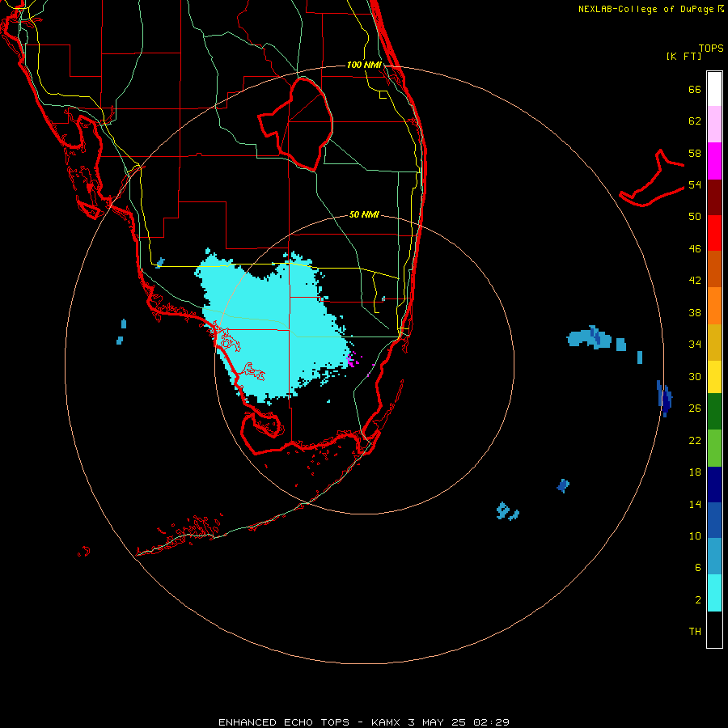
Task: Click the light blue 6 kft legend swatch
Action: tap(714, 557)
